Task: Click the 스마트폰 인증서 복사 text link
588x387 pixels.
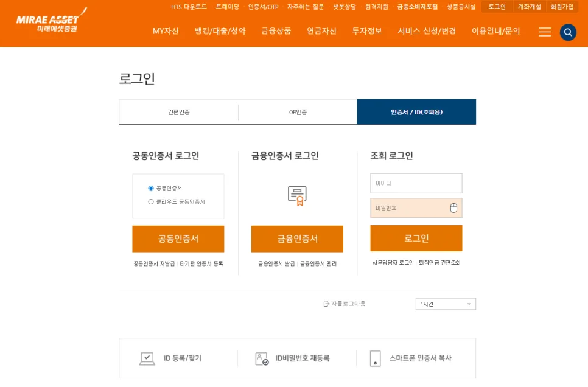Action: tap(421, 358)
